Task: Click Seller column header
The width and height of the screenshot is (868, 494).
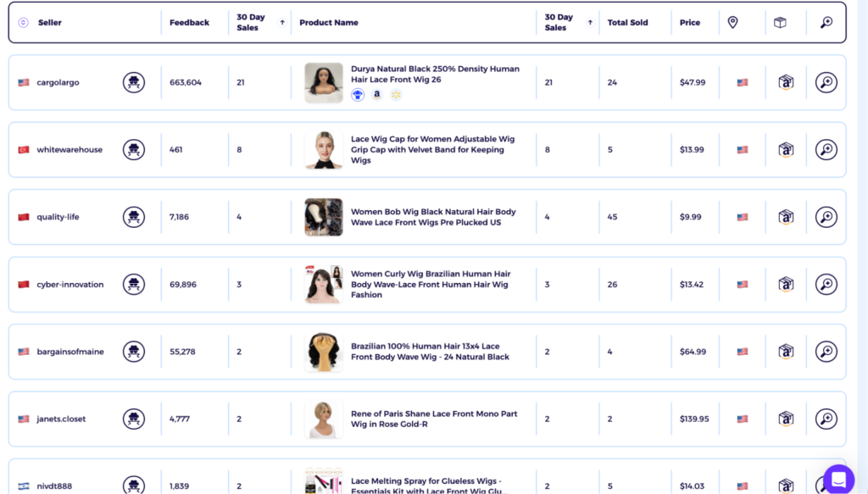Action: (50, 23)
